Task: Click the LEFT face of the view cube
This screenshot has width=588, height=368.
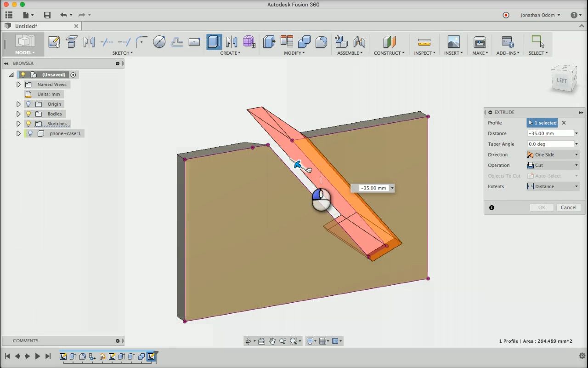Action: [562, 81]
